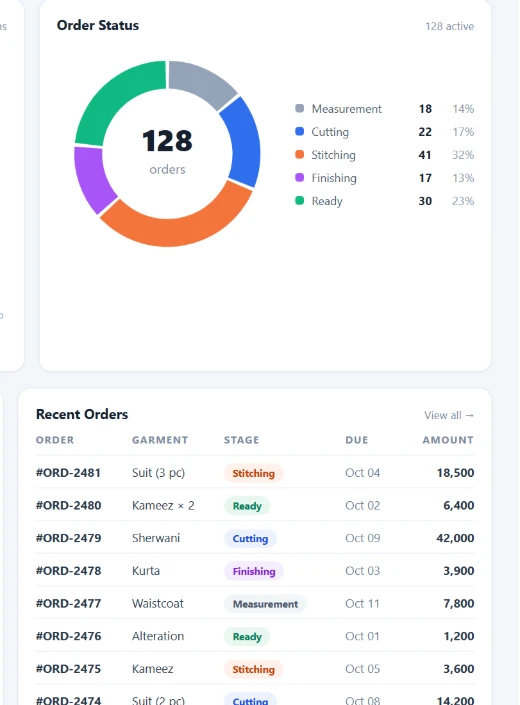Click the Finishing legend label

334,178
